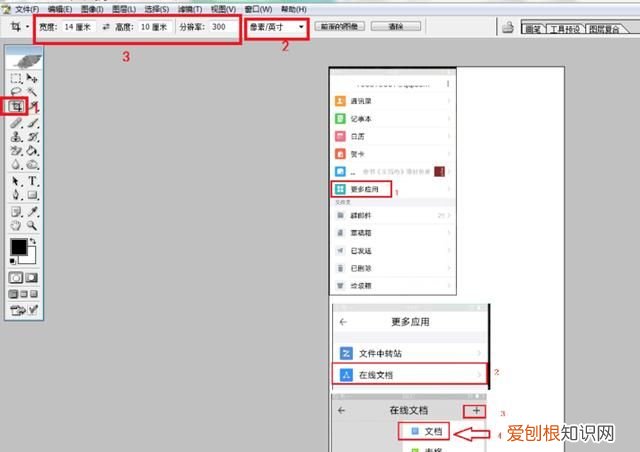Set Standard Screen Mode

13,294
